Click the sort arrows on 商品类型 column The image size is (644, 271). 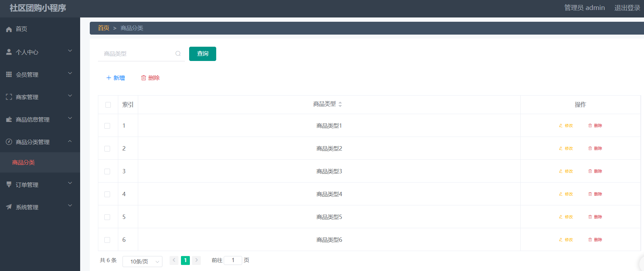pos(340,104)
